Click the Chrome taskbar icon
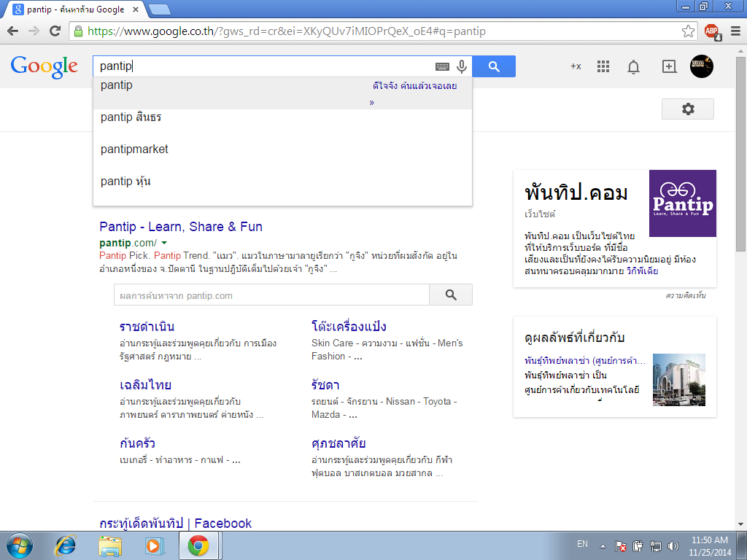 198,545
